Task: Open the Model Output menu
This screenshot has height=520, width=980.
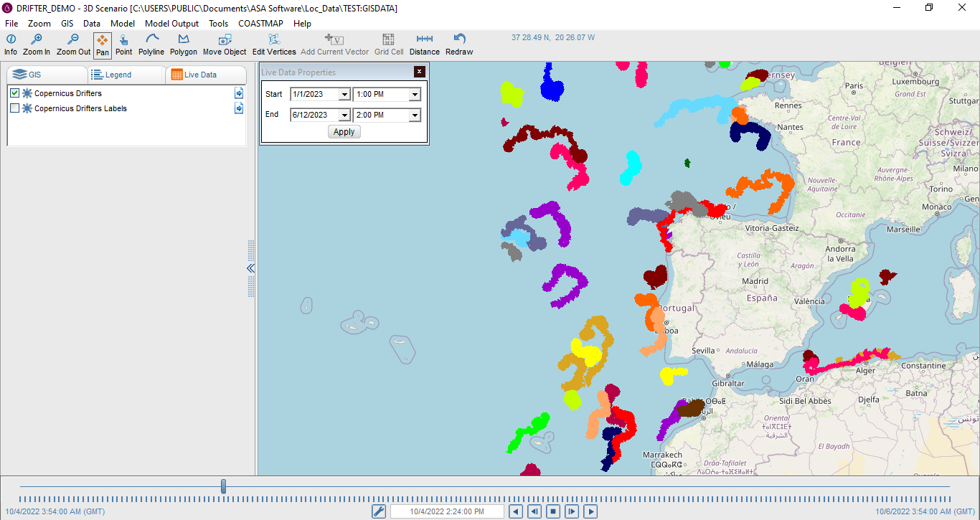Action: (x=171, y=24)
